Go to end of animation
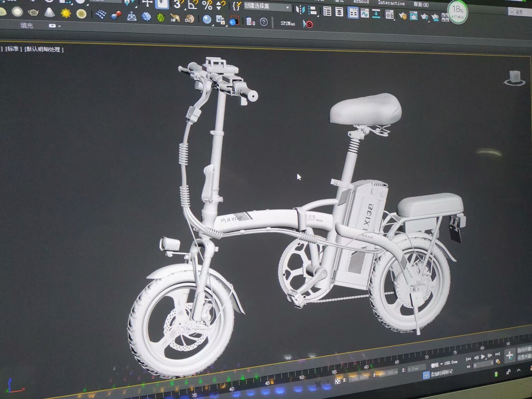This screenshot has width=532, height=399. (x=497, y=354)
